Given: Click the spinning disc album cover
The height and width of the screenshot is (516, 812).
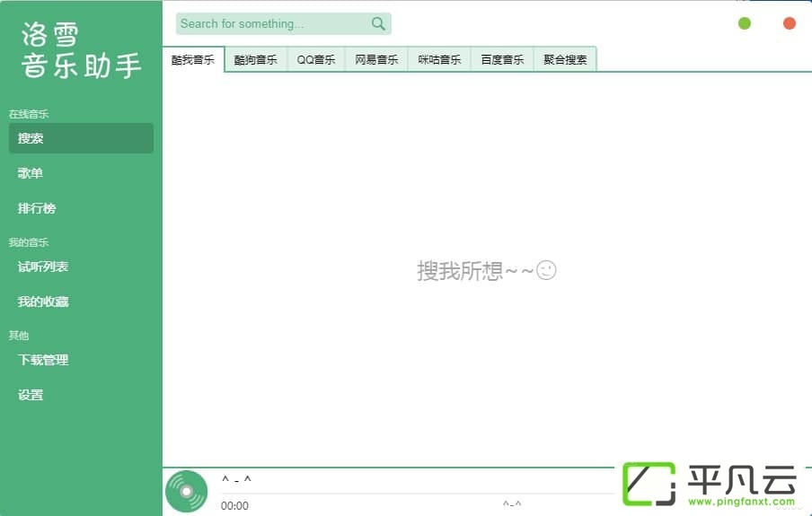Looking at the screenshot, I should (187, 491).
